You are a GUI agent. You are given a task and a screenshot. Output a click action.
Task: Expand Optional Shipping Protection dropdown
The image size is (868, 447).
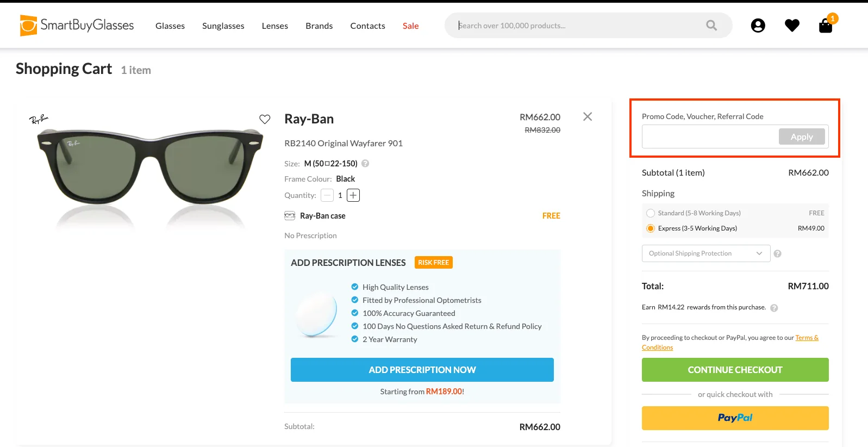(706, 253)
